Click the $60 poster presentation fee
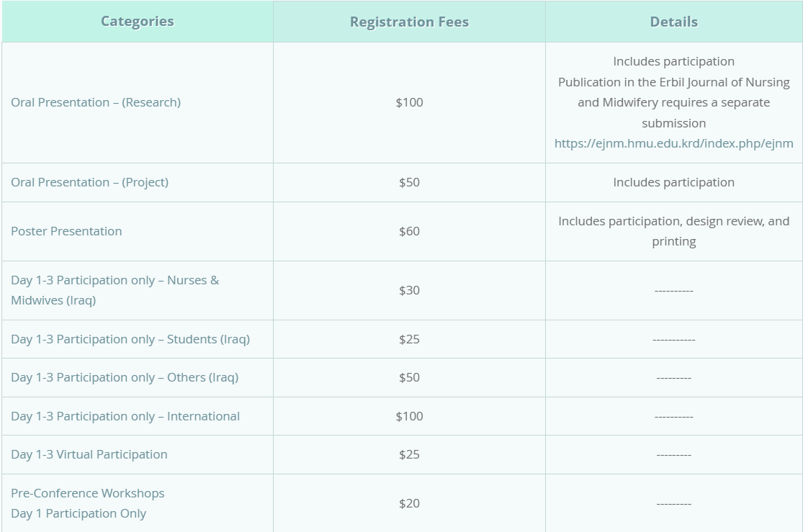The height and width of the screenshot is (532, 803). pyautogui.click(x=409, y=231)
